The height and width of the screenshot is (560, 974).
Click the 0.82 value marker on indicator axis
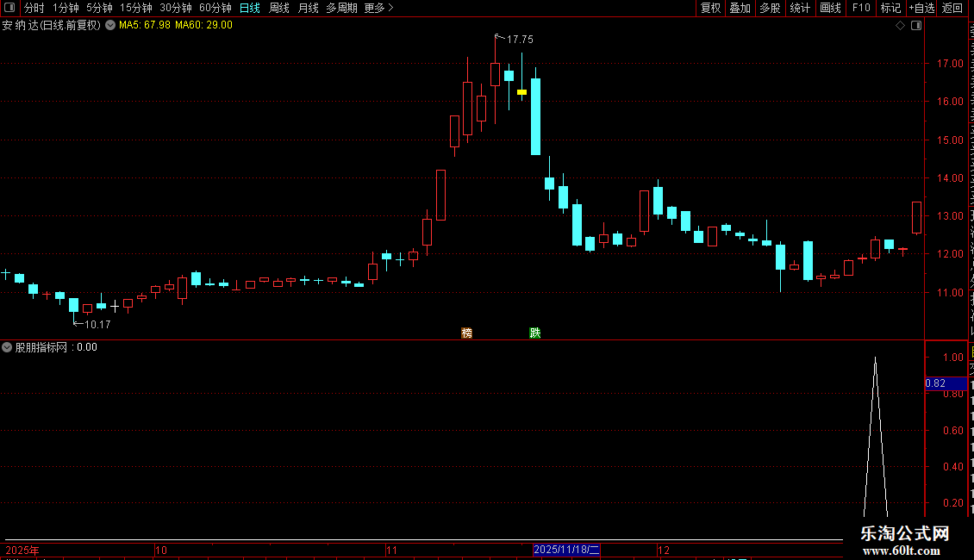(x=946, y=383)
